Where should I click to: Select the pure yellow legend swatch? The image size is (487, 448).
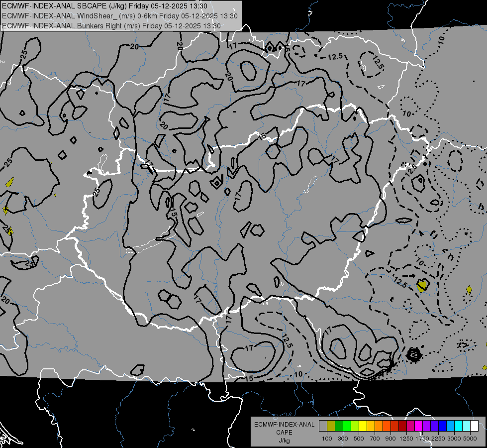pos(363,426)
